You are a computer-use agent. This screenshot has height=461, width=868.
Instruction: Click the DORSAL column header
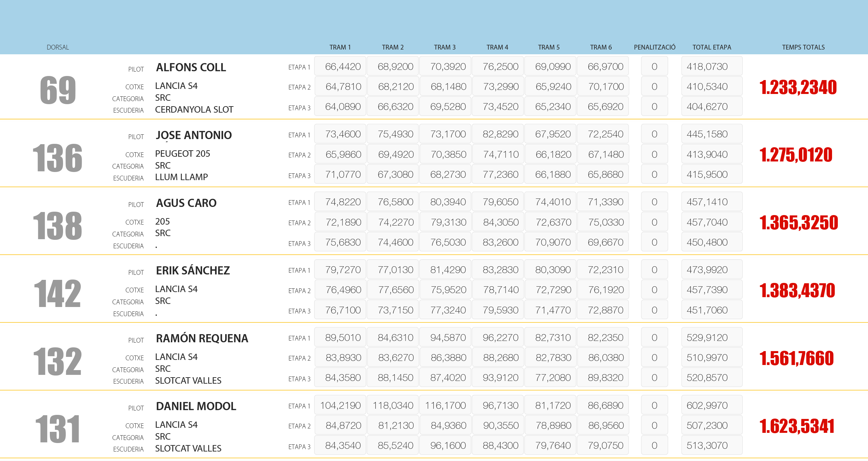[58, 47]
